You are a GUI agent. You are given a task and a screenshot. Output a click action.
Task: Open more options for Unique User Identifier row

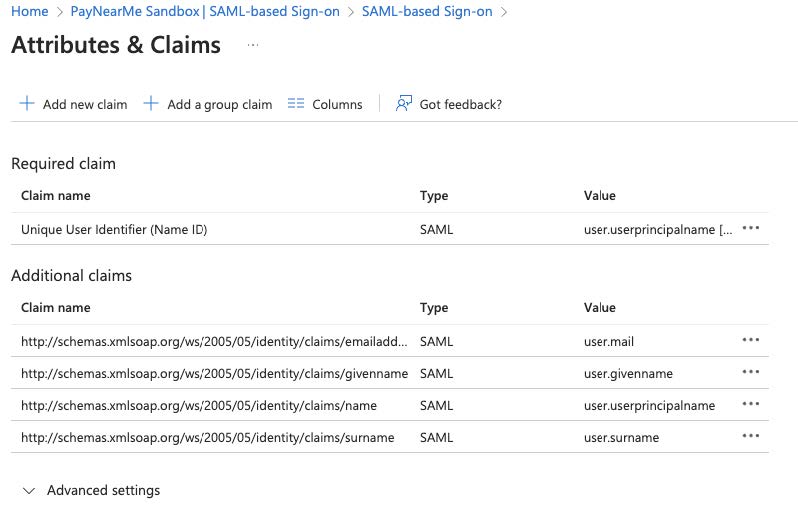point(751,228)
